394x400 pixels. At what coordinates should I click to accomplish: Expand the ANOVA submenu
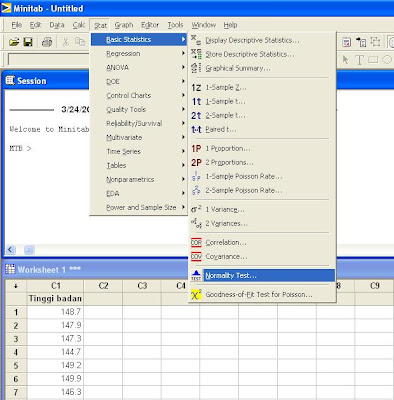pyautogui.click(x=139, y=67)
